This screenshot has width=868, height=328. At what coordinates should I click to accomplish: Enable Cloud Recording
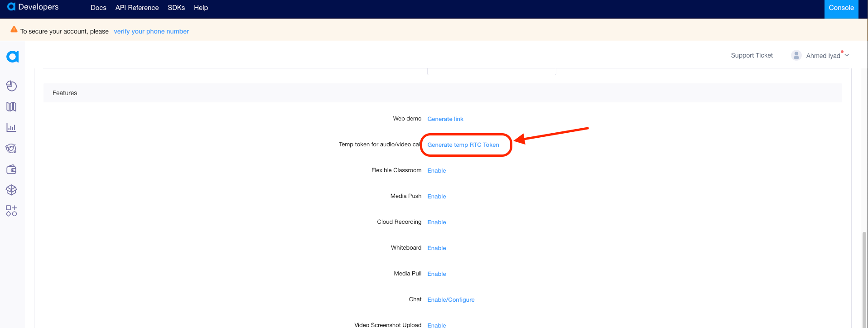[437, 222]
